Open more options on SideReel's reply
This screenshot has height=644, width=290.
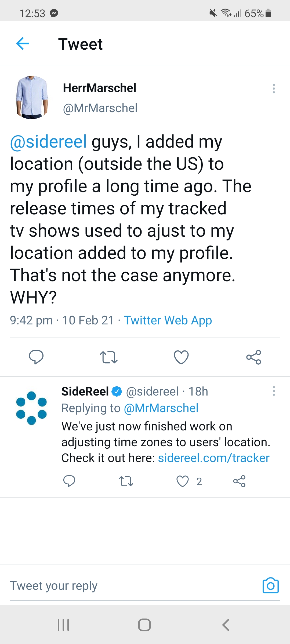point(274,391)
